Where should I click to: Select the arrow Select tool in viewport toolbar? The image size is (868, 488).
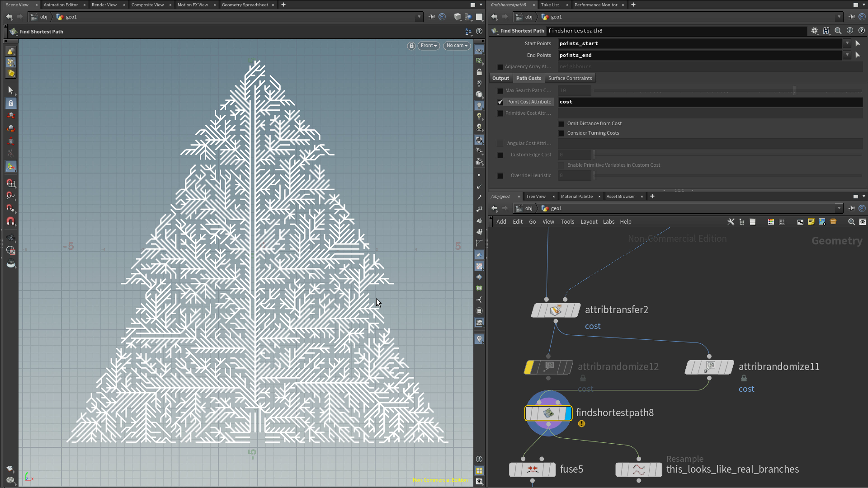[11, 90]
